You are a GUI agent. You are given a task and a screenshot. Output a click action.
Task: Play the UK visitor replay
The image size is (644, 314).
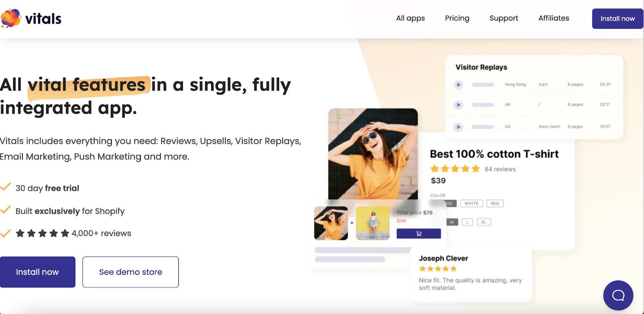click(458, 105)
